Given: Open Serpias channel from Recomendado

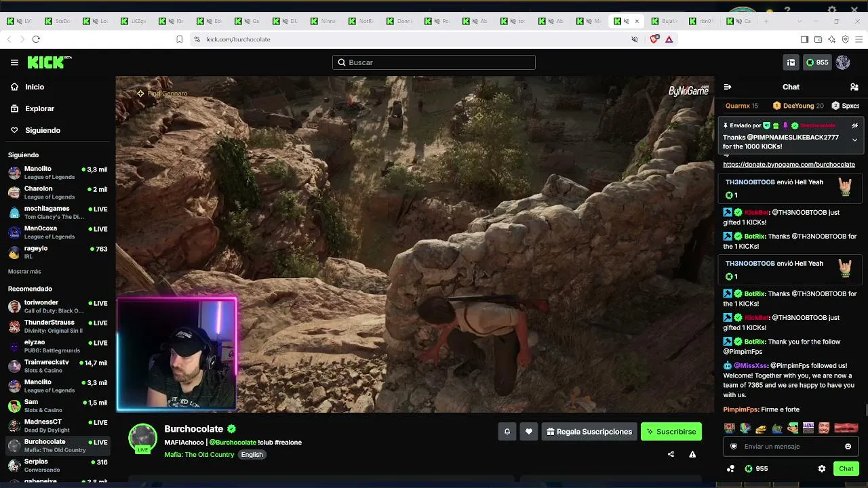Looking at the screenshot, I should coord(58,466).
